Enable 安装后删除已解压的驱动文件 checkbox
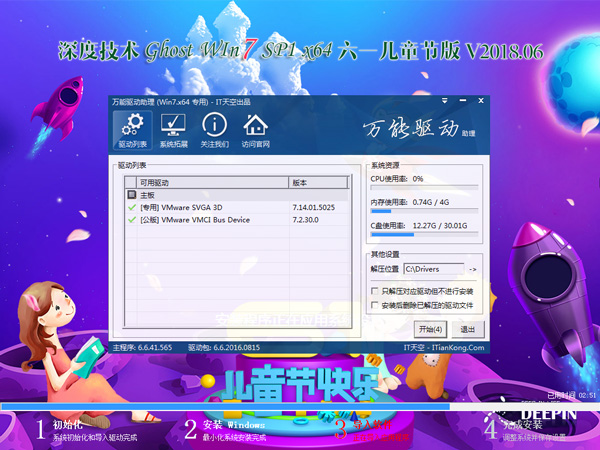 tap(375, 305)
